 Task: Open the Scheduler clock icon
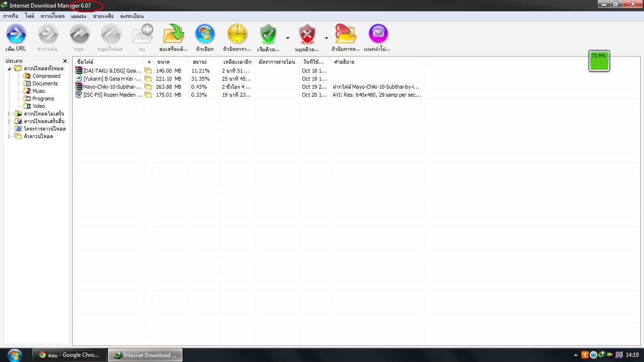pyautogui.click(x=237, y=34)
